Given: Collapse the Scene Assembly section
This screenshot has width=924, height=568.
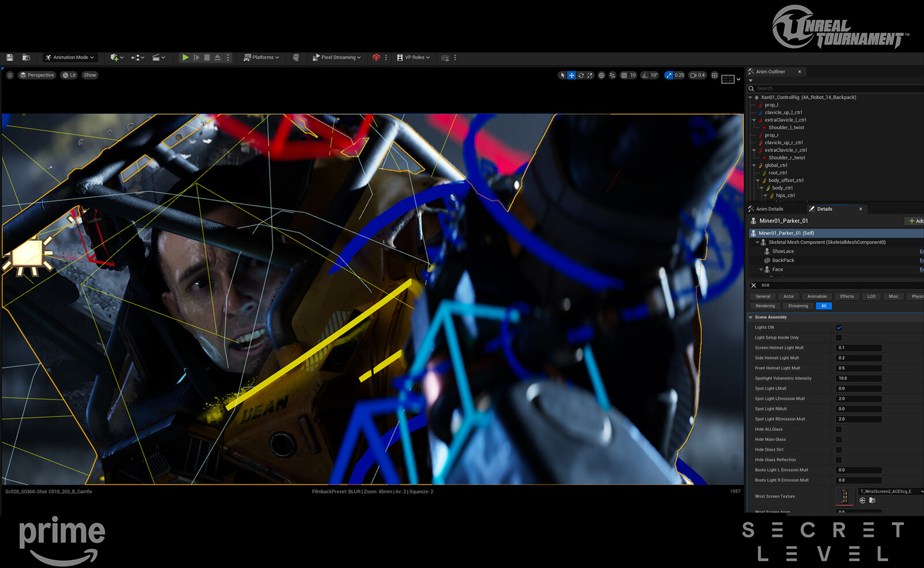Looking at the screenshot, I should click(x=751, y=317).
